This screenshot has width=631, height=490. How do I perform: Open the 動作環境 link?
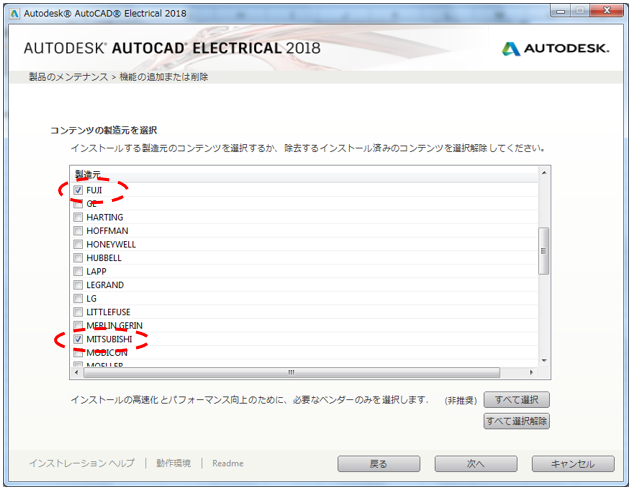173,463
